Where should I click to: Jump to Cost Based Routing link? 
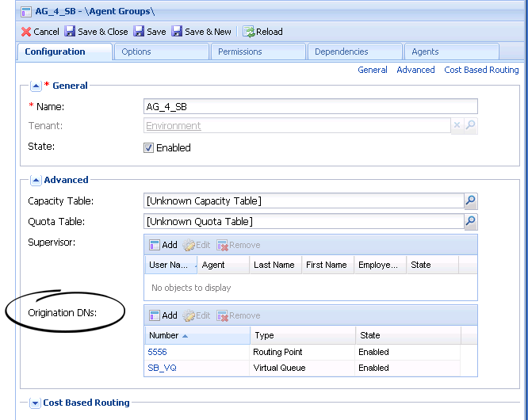pos(481,70)
